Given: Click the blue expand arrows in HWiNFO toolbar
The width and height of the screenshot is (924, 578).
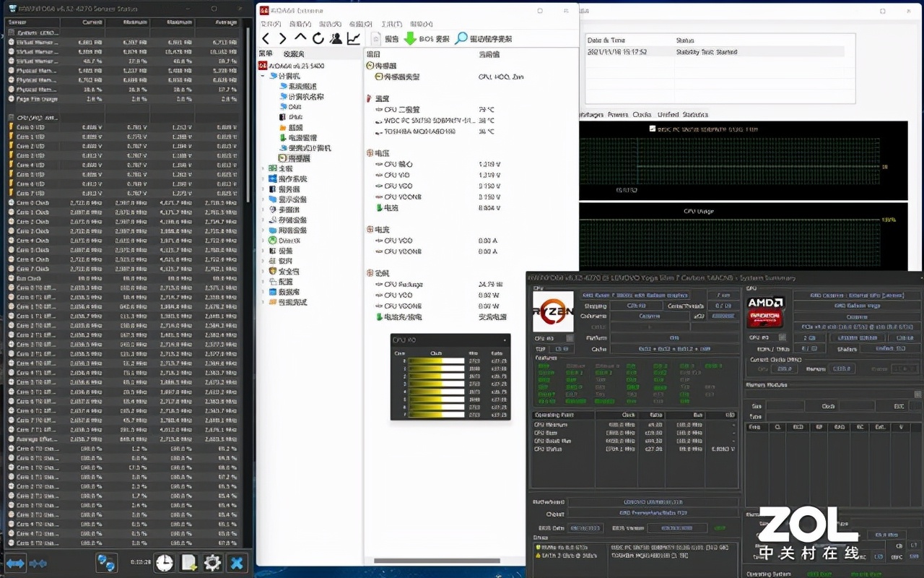Looking at the screenshot, I should click(x=16, y=563).
